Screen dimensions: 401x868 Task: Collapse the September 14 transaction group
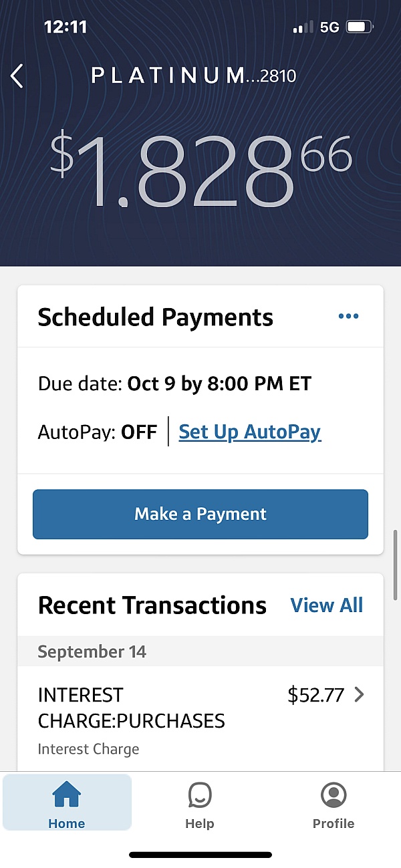pyautogui.click(x=92, y=651)
